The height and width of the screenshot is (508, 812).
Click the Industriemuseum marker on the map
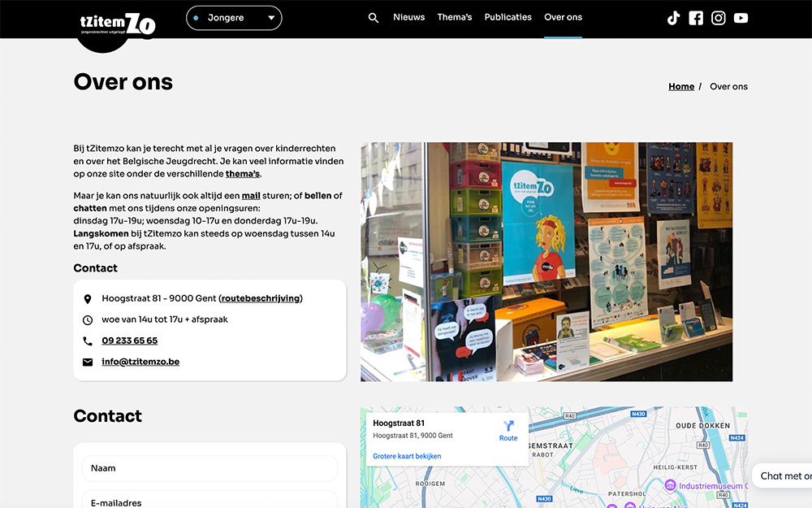[x=670, y=485]
